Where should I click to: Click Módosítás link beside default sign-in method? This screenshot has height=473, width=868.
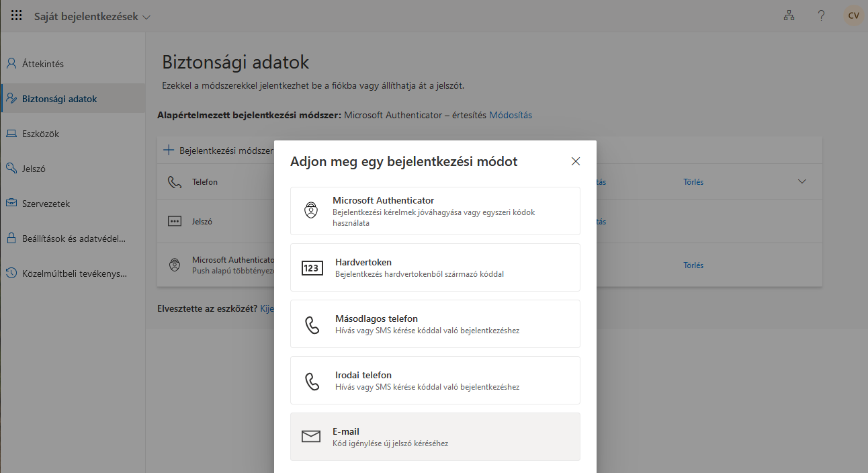pos(511,115)
